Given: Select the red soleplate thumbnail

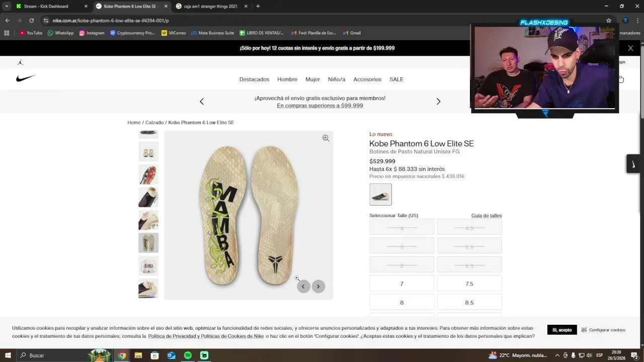Looking at the screenshot, I should coord(148,174).
